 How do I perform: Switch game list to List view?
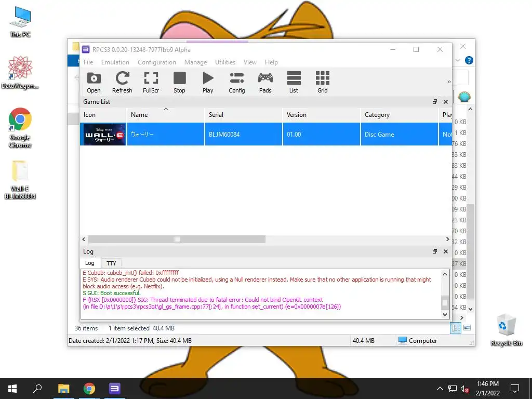click(294, 82)
